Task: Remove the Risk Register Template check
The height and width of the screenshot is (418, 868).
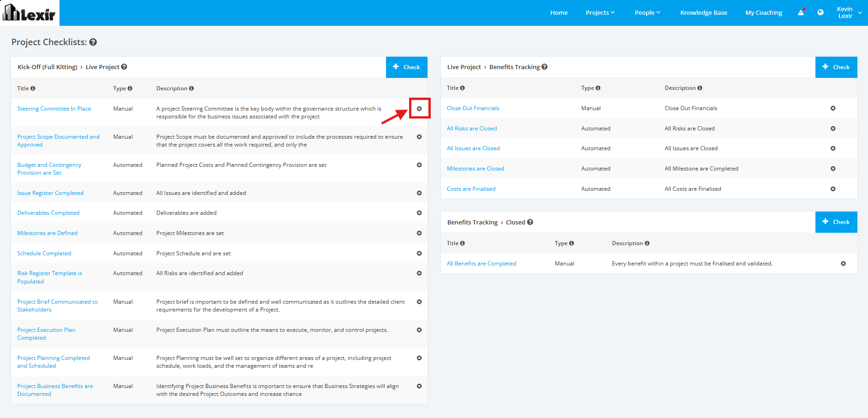Action: tap(419, 273)
